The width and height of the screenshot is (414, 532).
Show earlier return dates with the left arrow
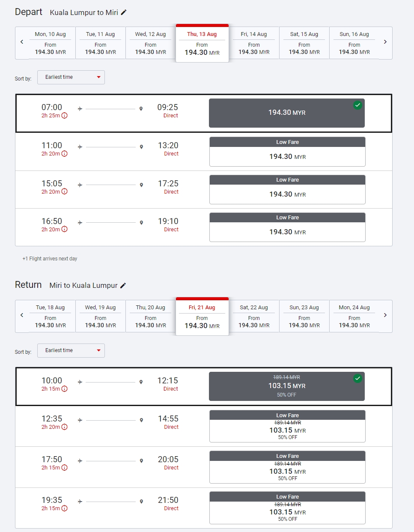(x=22, y=315)
